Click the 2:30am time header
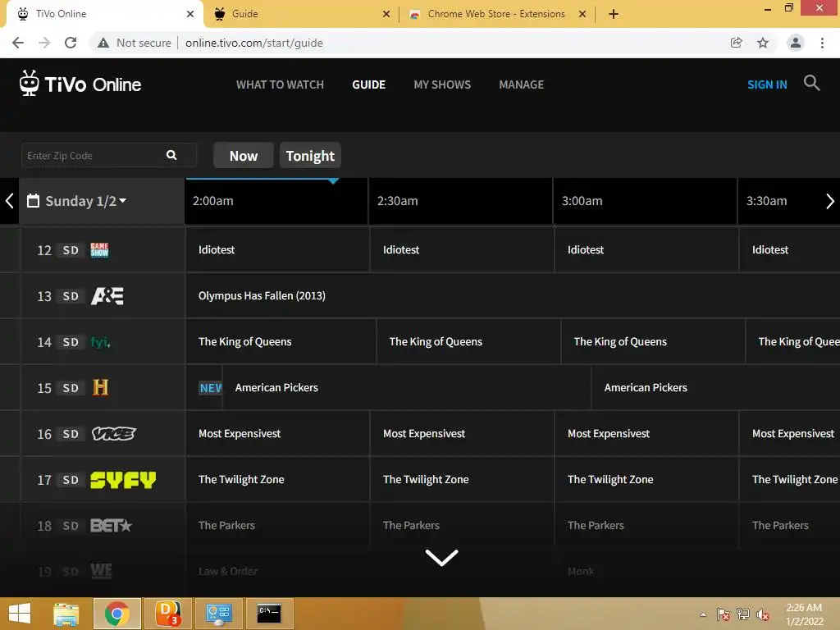 [461, 201]
